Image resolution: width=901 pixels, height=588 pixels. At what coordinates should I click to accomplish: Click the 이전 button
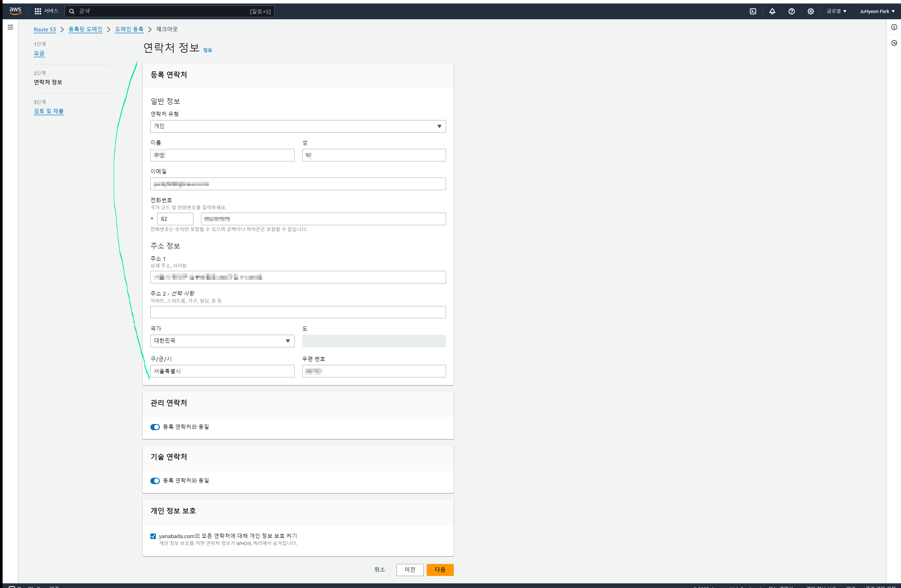410,569
